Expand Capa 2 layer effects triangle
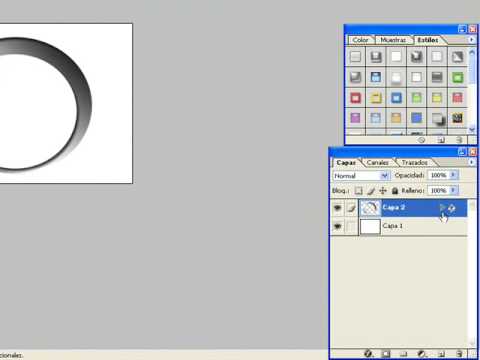Viewport: 480px width, 360px height. pyautogui.click(x=442, y=208)
